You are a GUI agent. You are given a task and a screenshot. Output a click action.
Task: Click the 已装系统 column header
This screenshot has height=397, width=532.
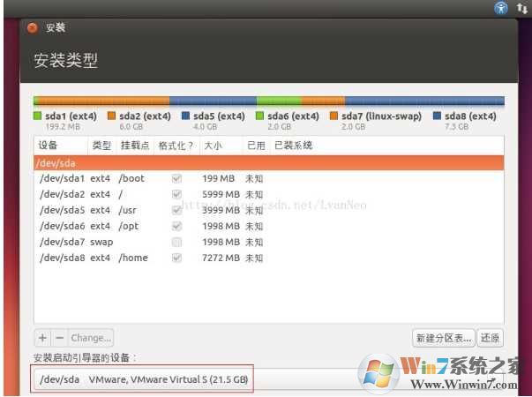point(386,146)
